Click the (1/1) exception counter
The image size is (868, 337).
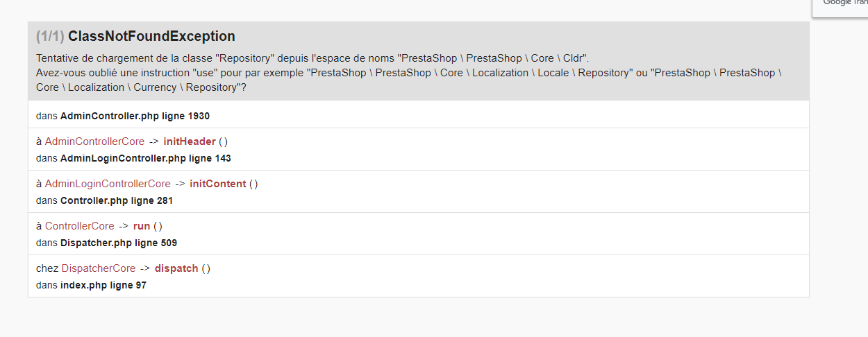click(x=50, y=36)
